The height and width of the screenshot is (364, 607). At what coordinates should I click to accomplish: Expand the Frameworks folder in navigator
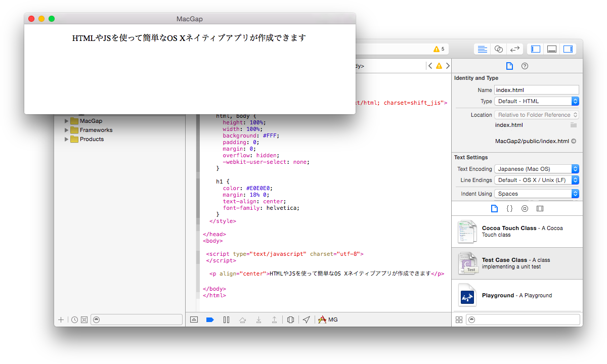click(66, 130)
